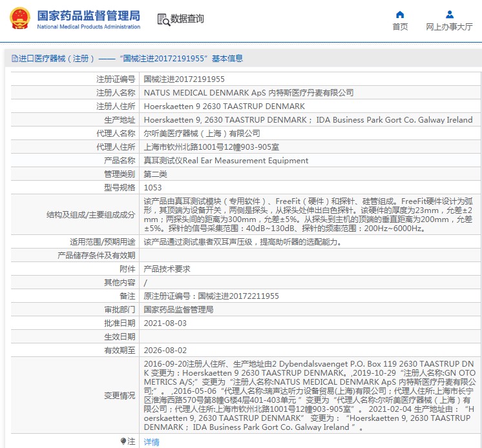482x448 pixels.
Task: Open the 数据查询 search icon
Action: [163, 19]
